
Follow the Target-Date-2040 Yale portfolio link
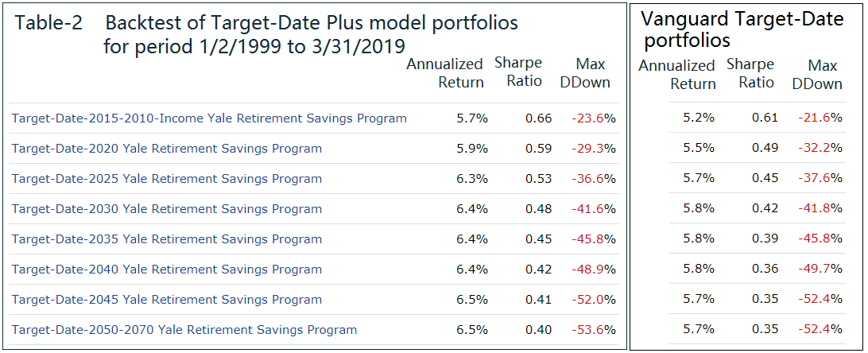(167, 270)
